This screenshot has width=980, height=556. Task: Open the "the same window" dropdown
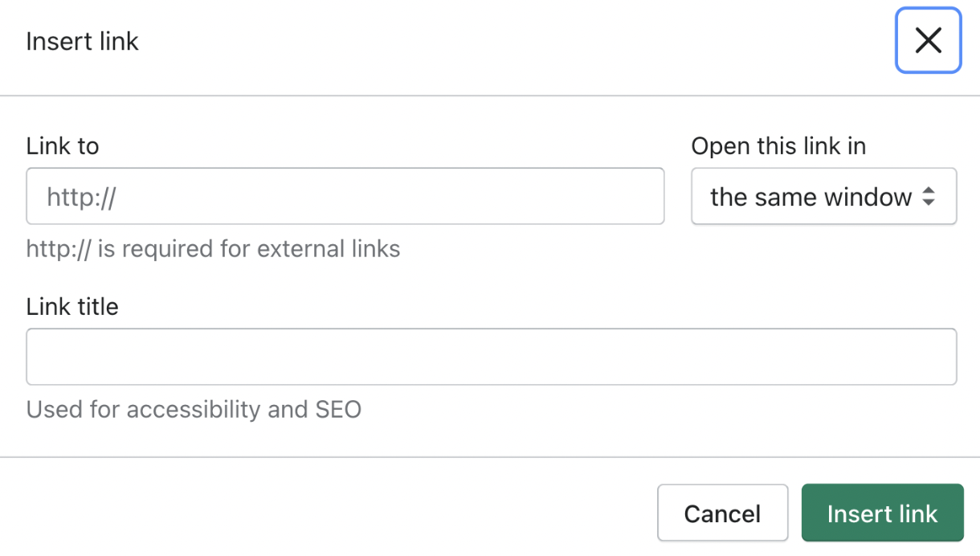click(x=811, y=196)
